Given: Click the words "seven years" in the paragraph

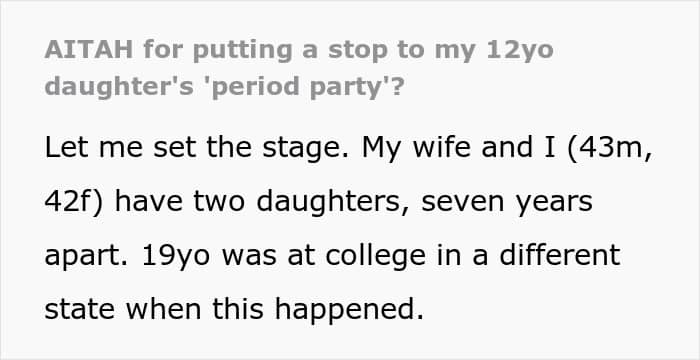Looking at the screenshot, I should (x=507, y=203).
